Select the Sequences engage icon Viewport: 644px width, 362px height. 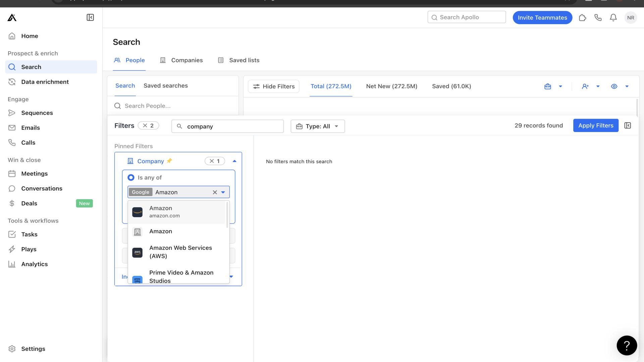click(12, 113)
